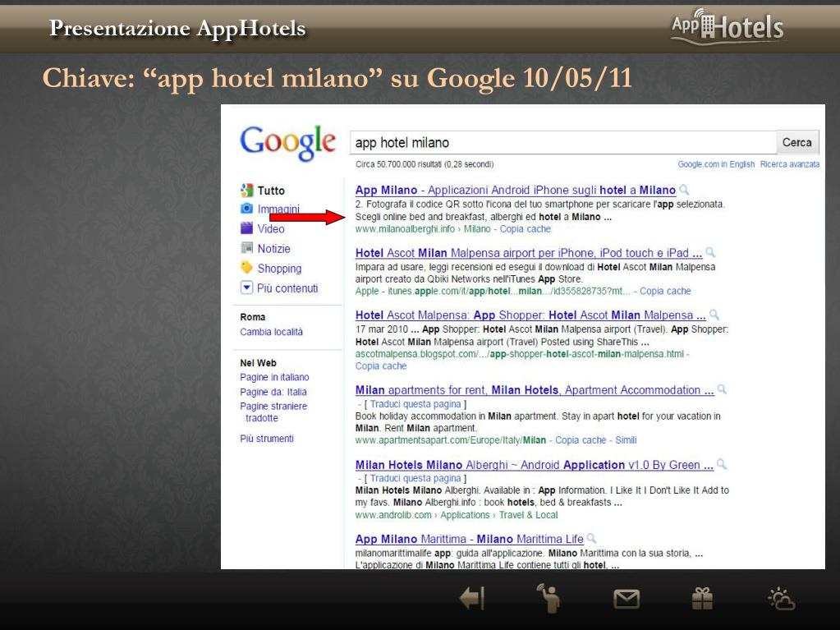Open Copia cache for itunes.apple.com result
The width and height of the screenshot is (840, 630).
point(665,291)
